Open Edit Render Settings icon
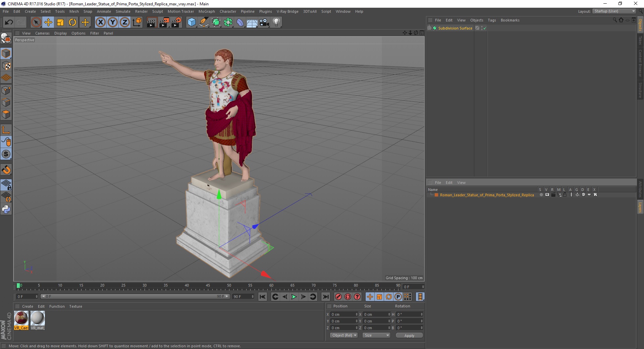 pyautogui.click(x=176, y=22)
